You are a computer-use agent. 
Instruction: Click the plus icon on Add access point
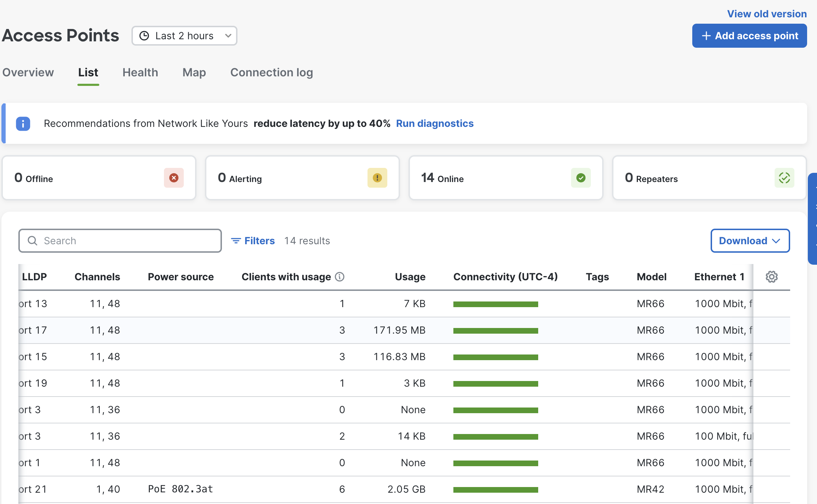pos(706,36)
